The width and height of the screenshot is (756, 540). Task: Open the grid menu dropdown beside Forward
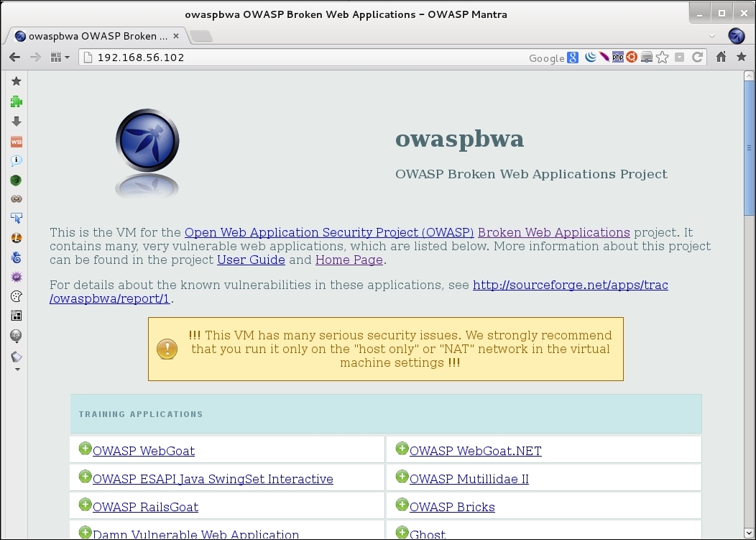pyautogui.click(x=60, y=58)
